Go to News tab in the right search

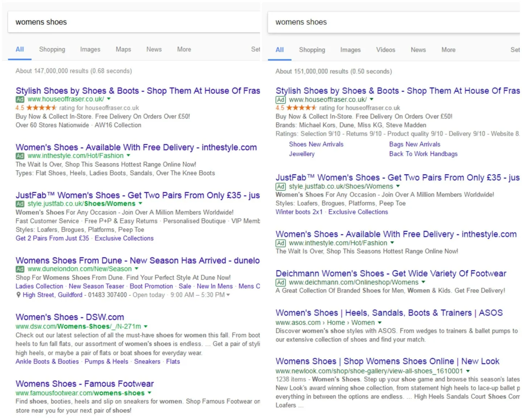tap(418, 50)
